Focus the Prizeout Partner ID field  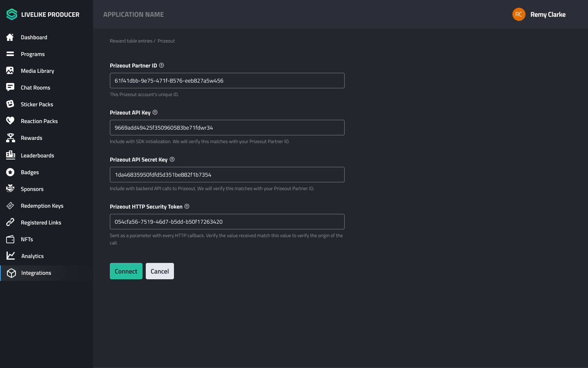(227, 81)
